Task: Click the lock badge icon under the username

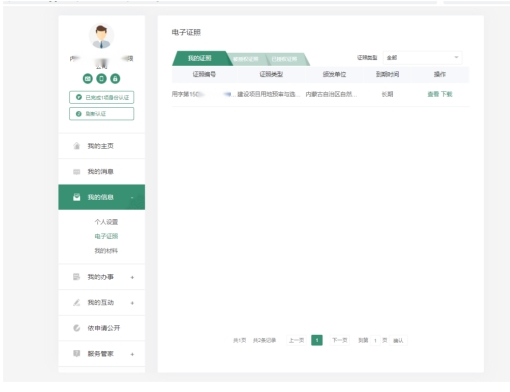Action: (x=115, y=79)
